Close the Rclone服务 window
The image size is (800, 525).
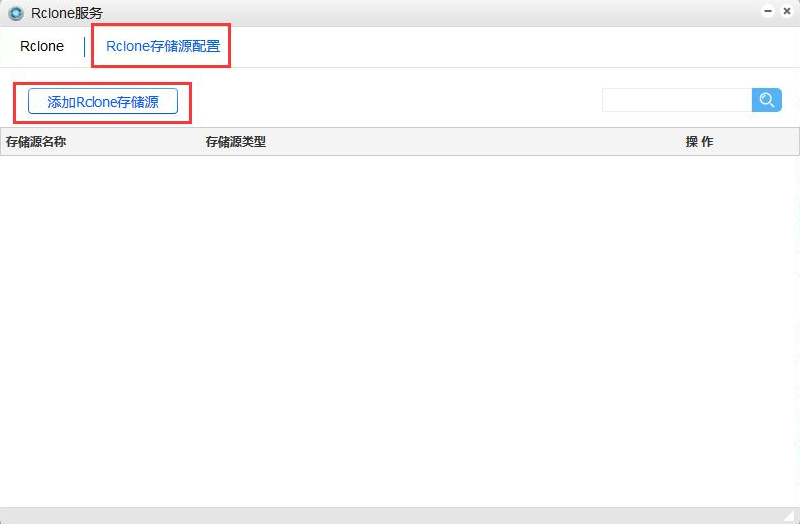pyautogui.click(x=787, y=11)
